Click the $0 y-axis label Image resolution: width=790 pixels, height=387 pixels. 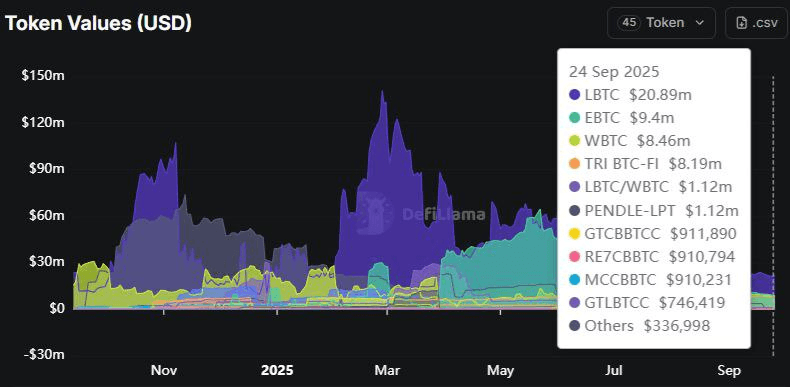click(56, 308)
